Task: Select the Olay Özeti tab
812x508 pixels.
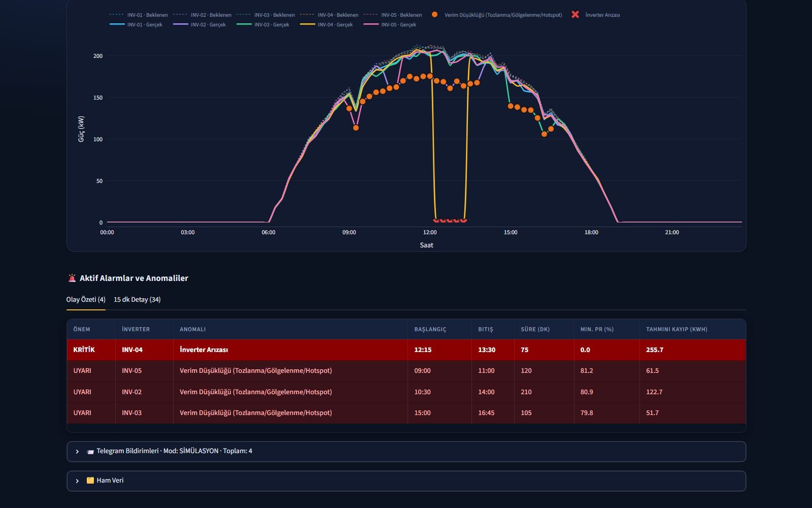Action: [x=86, y=299]
